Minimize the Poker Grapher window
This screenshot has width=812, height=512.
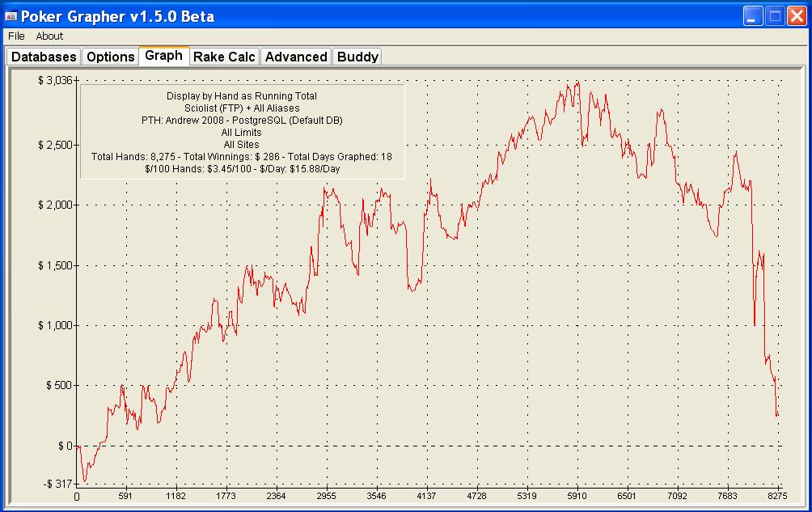[x=754, y=16]
